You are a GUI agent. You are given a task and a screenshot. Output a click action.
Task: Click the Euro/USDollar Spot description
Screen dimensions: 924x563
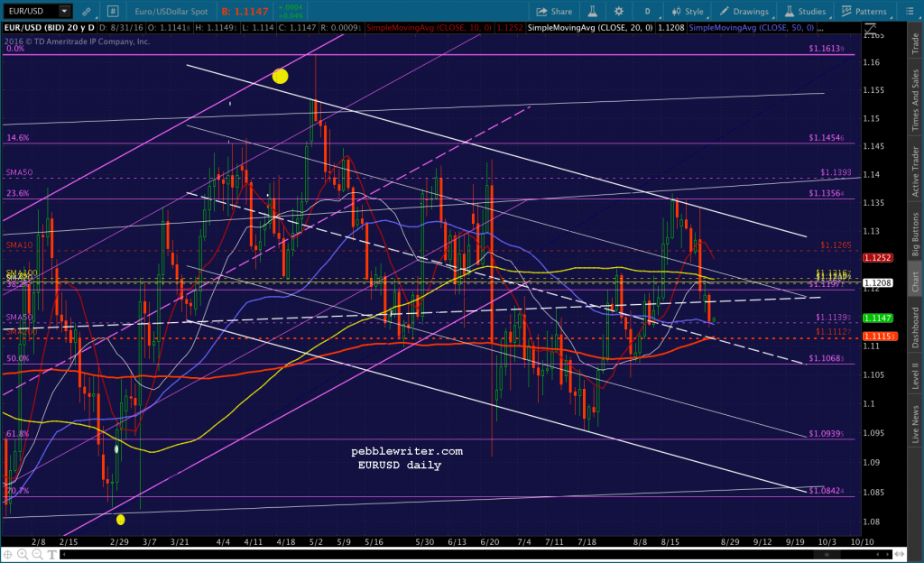coord(171,11)
